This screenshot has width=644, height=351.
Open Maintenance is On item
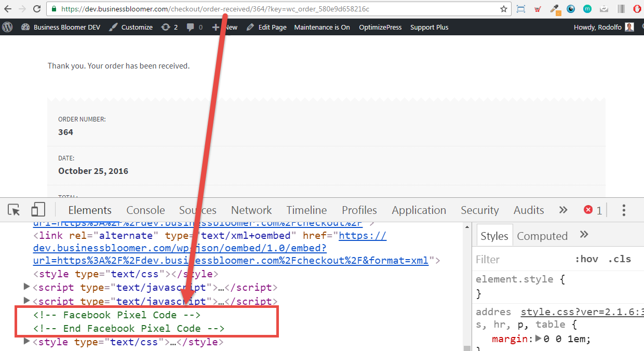[x=322, y=27]
